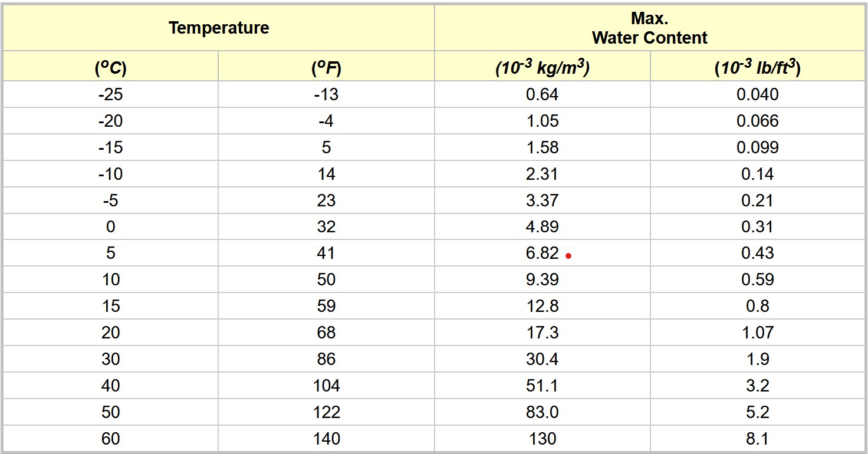Select the (°C) column header

click(x=111, y=68)
